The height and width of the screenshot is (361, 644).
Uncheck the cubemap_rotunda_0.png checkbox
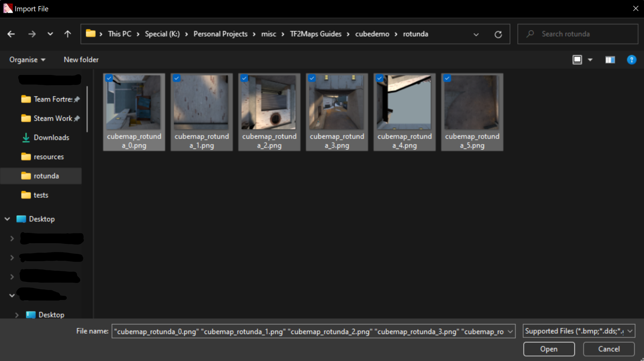point(109,78)
